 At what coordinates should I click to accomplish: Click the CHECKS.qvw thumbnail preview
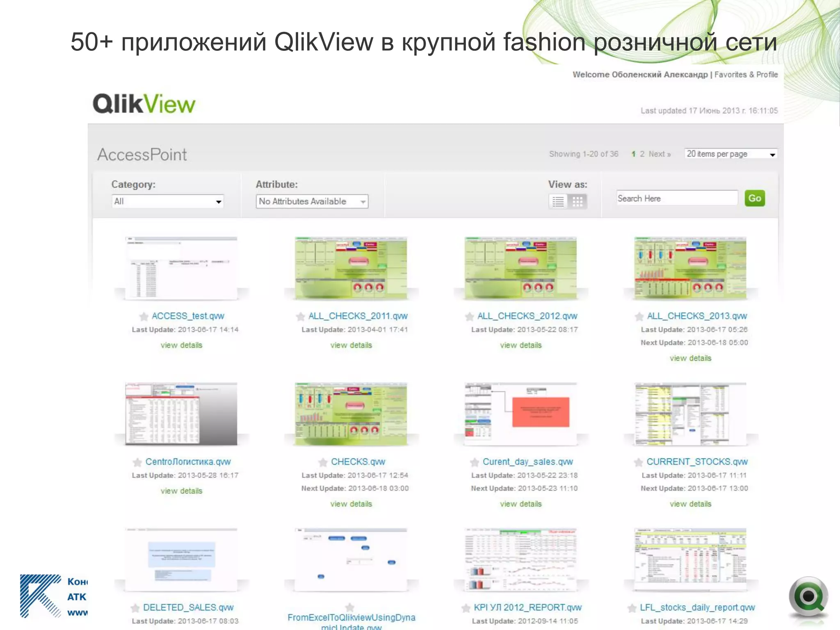[x=351, y=414]
